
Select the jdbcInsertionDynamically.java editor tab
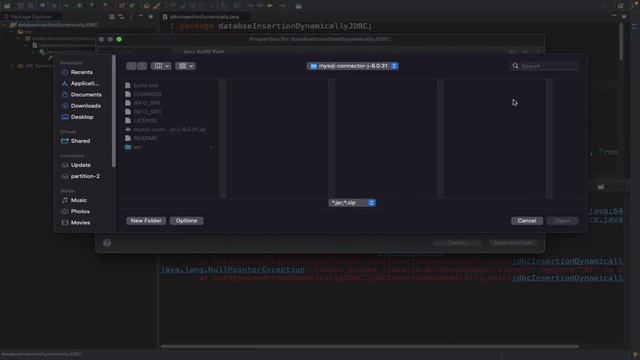(x=204, y=17)
